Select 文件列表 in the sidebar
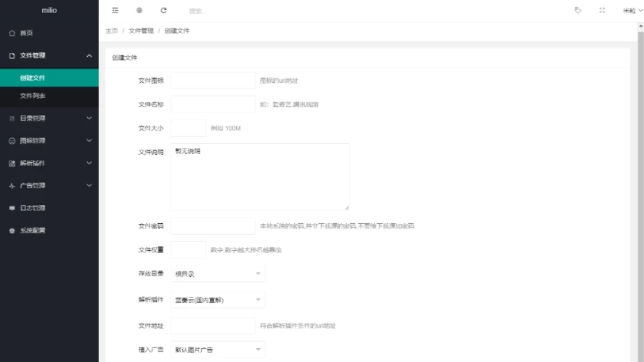 (33, 96)
